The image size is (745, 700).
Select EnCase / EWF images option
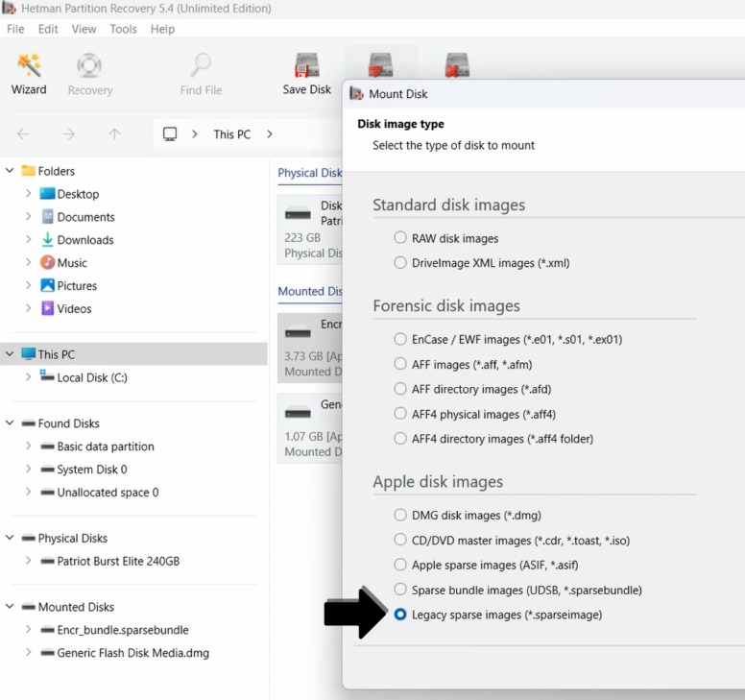coord(400,339)
